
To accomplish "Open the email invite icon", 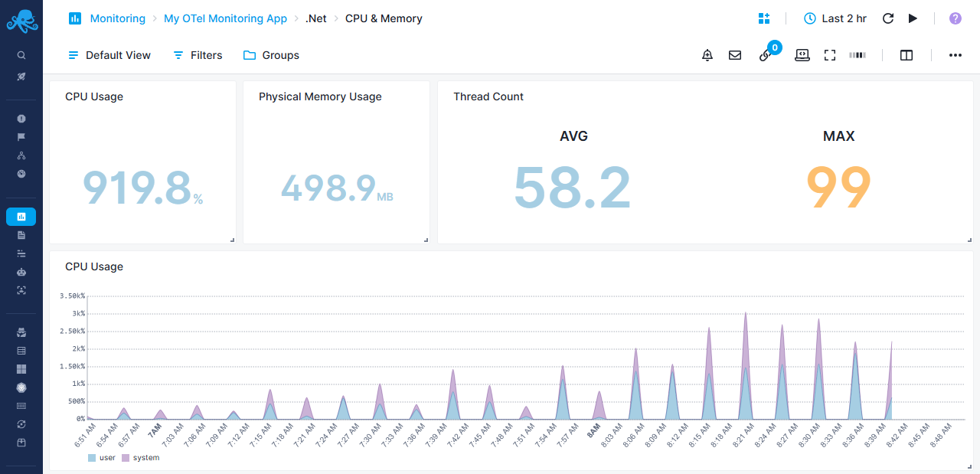I will coord(735,55).
